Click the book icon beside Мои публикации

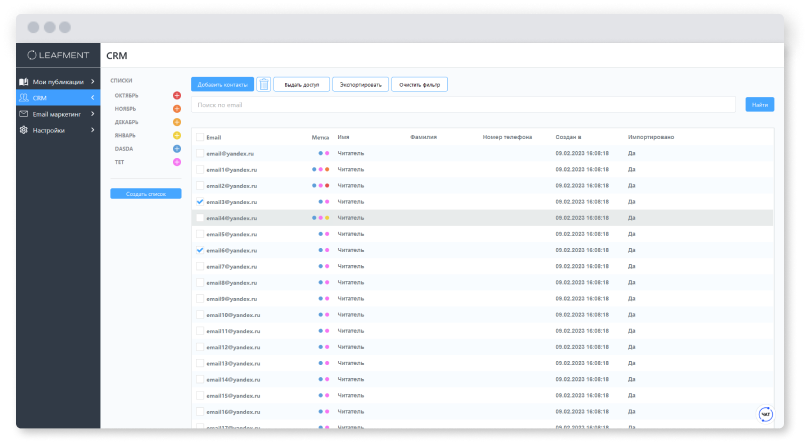24,81
